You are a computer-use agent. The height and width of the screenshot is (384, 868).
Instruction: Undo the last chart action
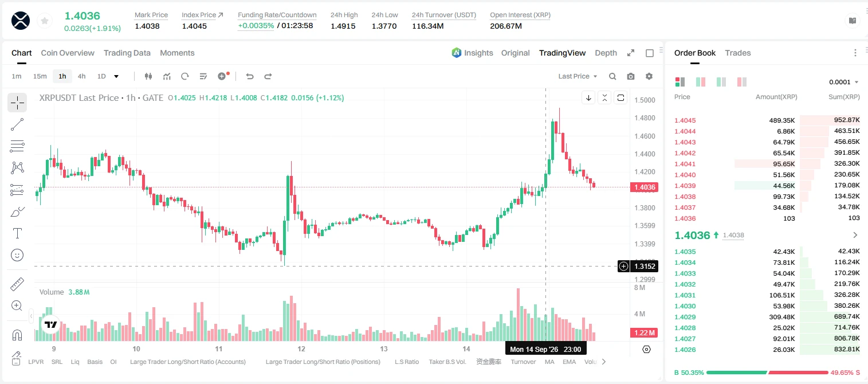pyautogui.click(x=249, y=76)
